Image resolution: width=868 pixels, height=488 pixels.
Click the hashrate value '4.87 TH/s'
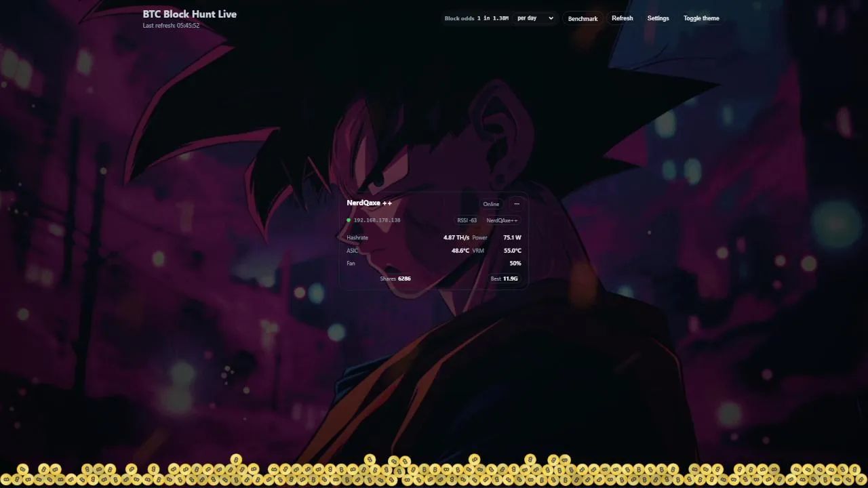click(456, 238)
